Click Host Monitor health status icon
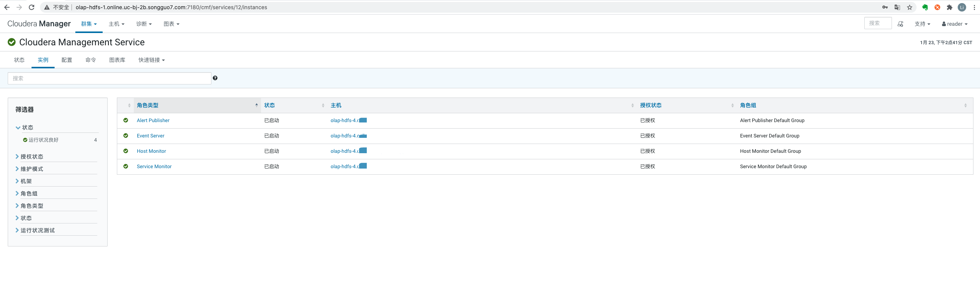 [126, 151]
